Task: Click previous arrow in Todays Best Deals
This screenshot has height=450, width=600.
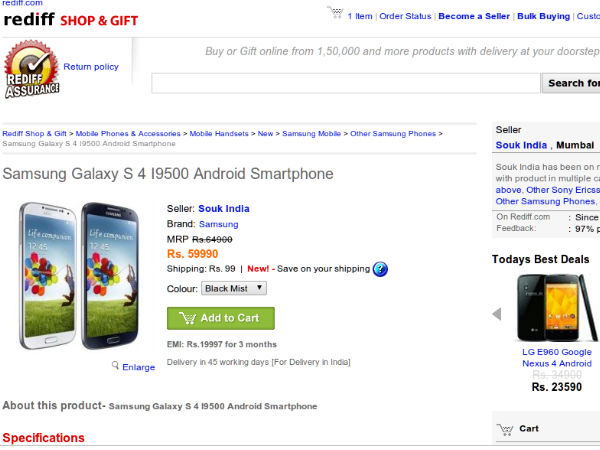Action: tap(497, 314)
